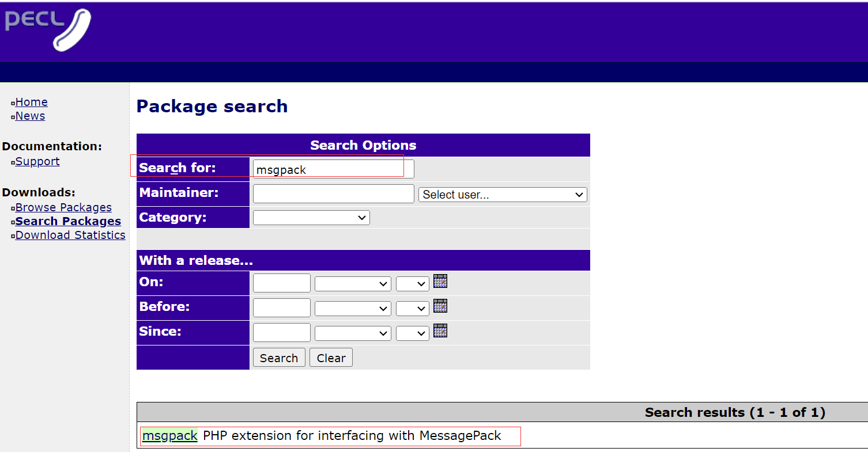Open Browse Packages link

(x=63, y=207)
